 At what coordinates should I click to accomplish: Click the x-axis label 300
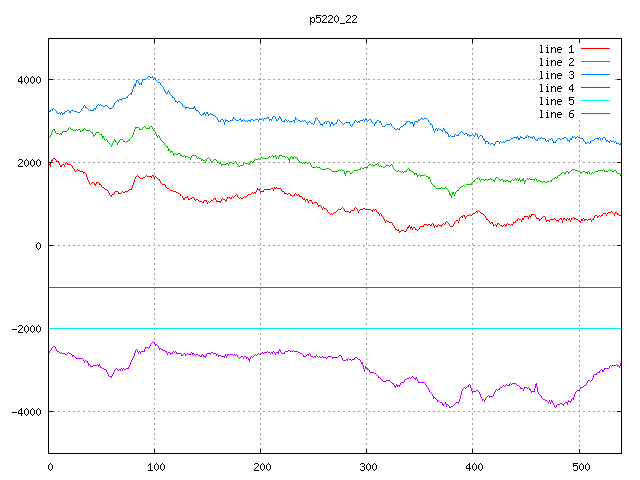tap(368, 467)
